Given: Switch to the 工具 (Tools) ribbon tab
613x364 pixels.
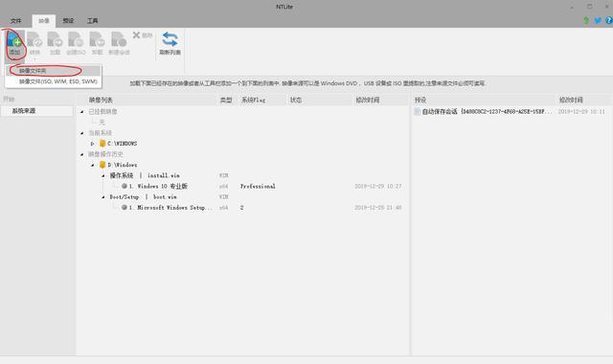Looking at the screenshot, I should point(92,21).
